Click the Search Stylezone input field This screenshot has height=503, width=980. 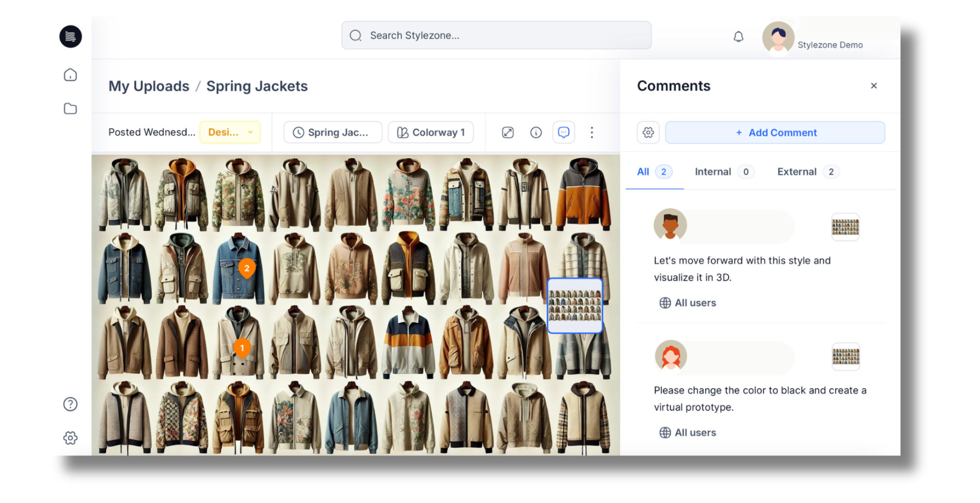(x=496, y=35)
